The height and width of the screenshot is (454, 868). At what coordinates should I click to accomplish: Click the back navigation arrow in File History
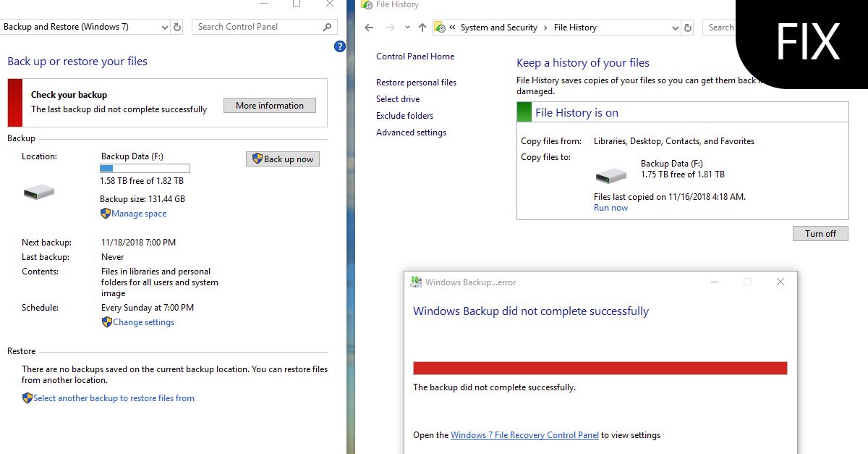[368, 27]
